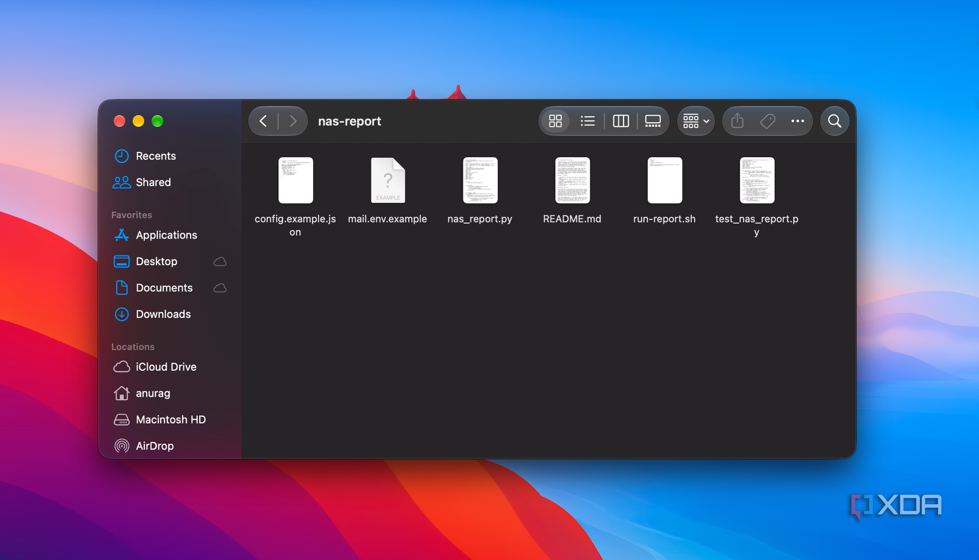Close the Finder window with red button

(119, 121)
